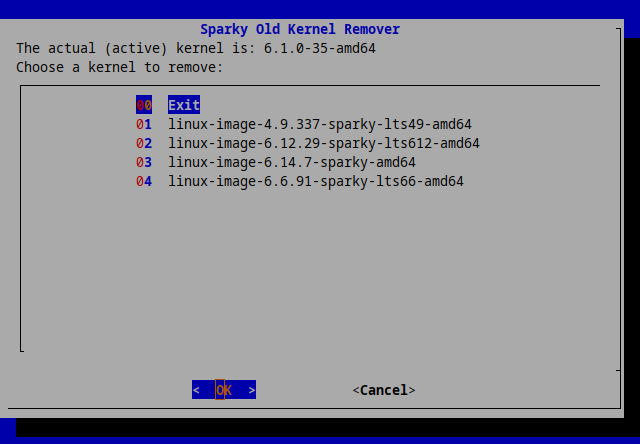Click the 03 tag number
The height and width of the screenshot is (444, 640).
click(x=144, y=162)
